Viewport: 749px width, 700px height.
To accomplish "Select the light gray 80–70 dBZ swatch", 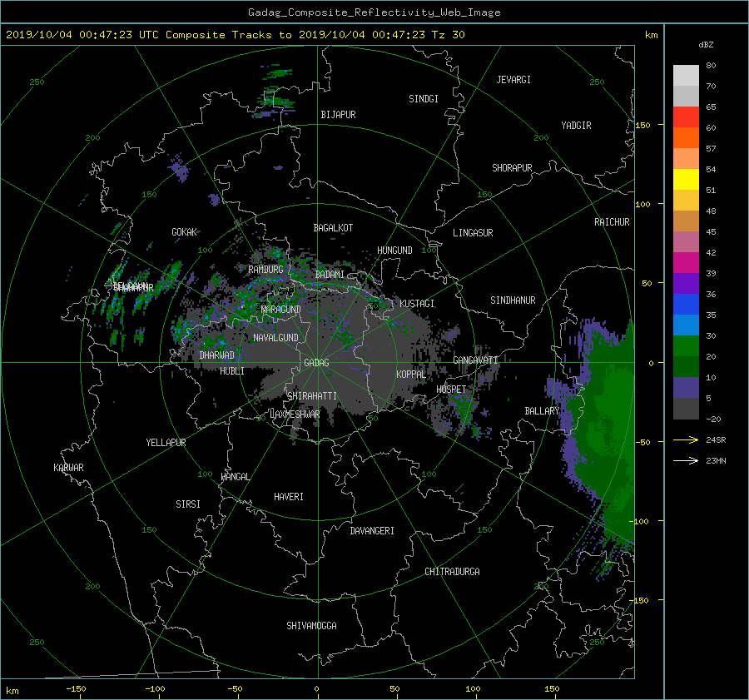I will (x=686, y=76).
